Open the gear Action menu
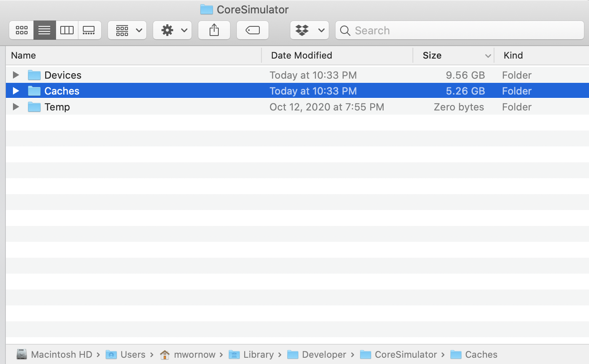The image size is (589, 364). (x=172, y=30)
